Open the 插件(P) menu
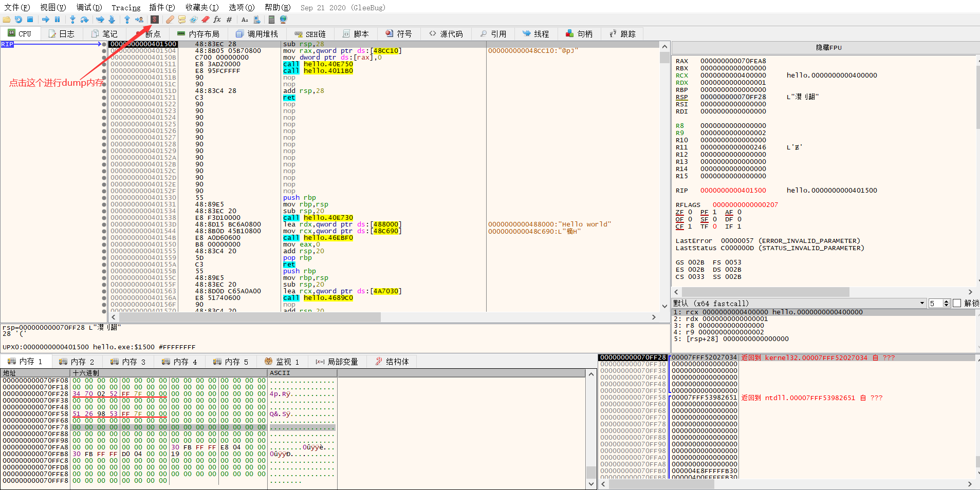This screenshot has height=490, width=980. (162, 7)
